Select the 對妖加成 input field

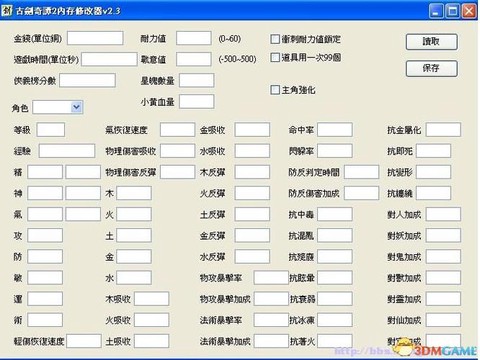[443, 235]
